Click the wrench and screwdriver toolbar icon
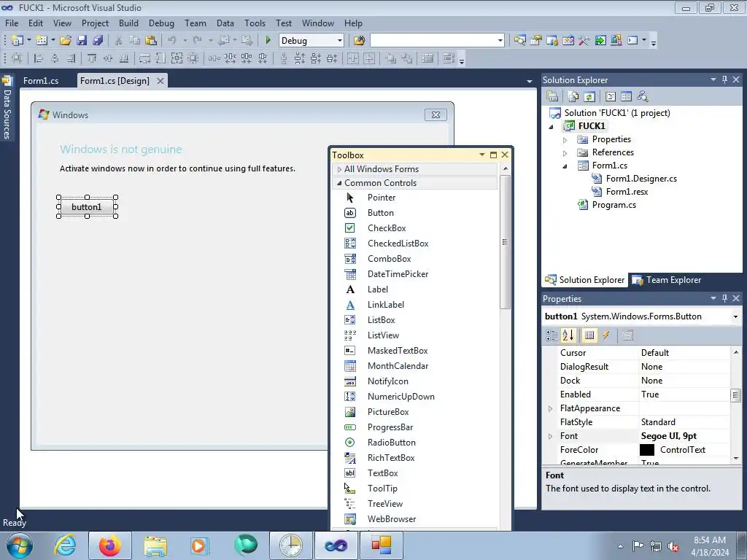Screen dimensions: 747x560 [x=584, y=41]
